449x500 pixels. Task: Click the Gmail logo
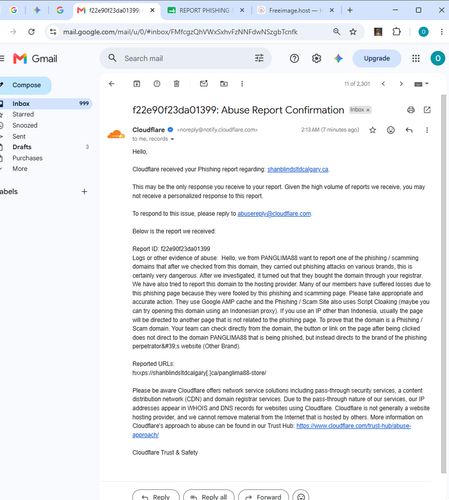point(35,59)
